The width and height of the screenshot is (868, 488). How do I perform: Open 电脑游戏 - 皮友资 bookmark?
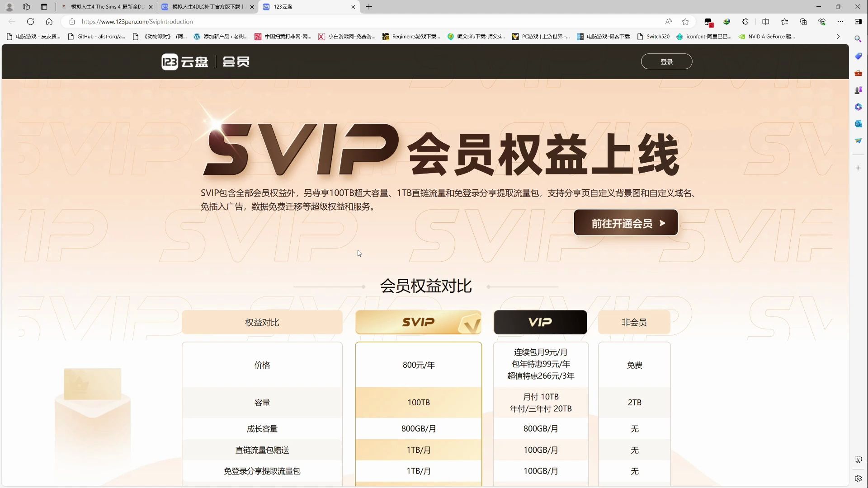tap(33, 37)
